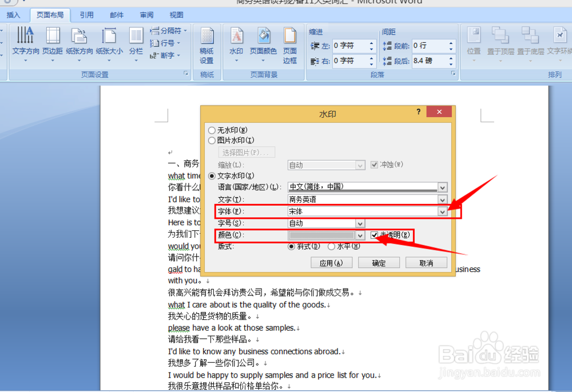Expand the Scale (缩放) dropdown
This screenshot has width=572, height=392.
click(360, 165)
